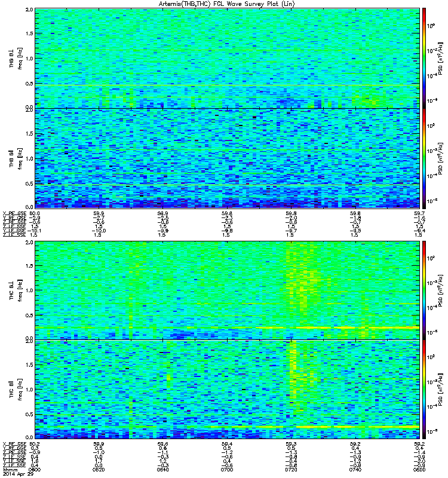Click the 0600 time tick label

[35, 470]
